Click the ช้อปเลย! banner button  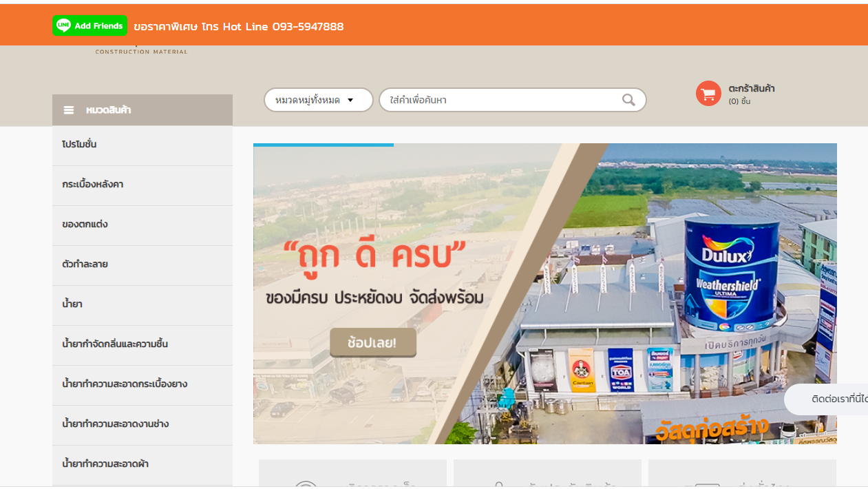point(373,342)
